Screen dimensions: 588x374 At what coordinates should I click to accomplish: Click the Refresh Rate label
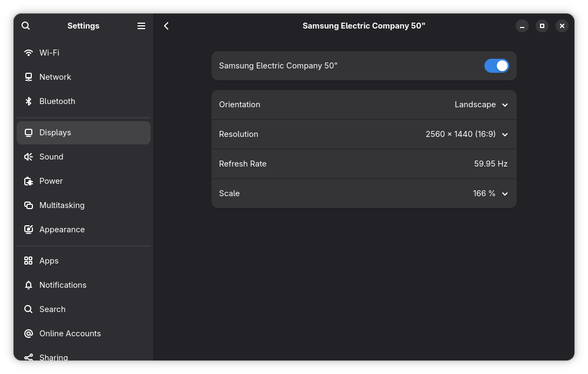coord(243,164)
